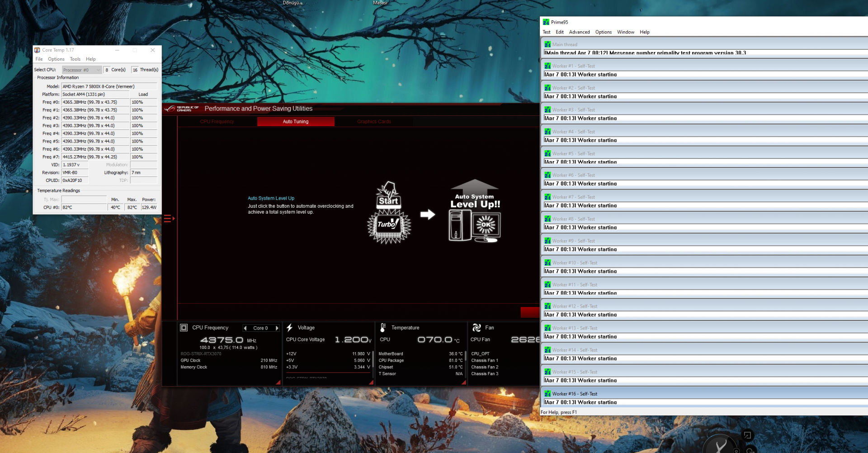
Task: Click the Temperature thermometer icon
Action: pos(383,328)
